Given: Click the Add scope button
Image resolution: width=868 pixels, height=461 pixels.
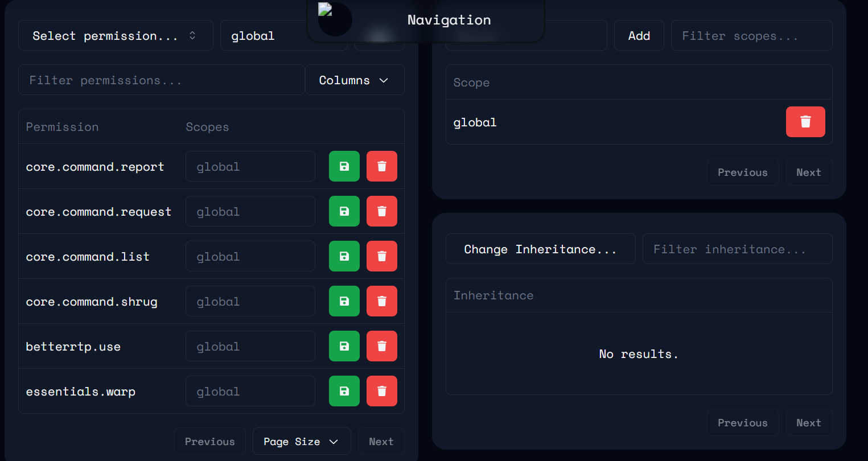Looking at the screenshot, I should click(639, 36).
